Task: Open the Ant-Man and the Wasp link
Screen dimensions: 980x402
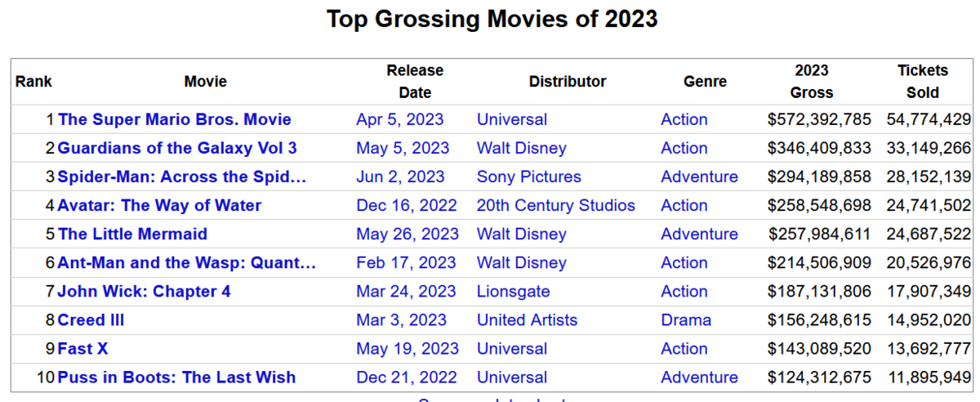Action: pos(186,262)
